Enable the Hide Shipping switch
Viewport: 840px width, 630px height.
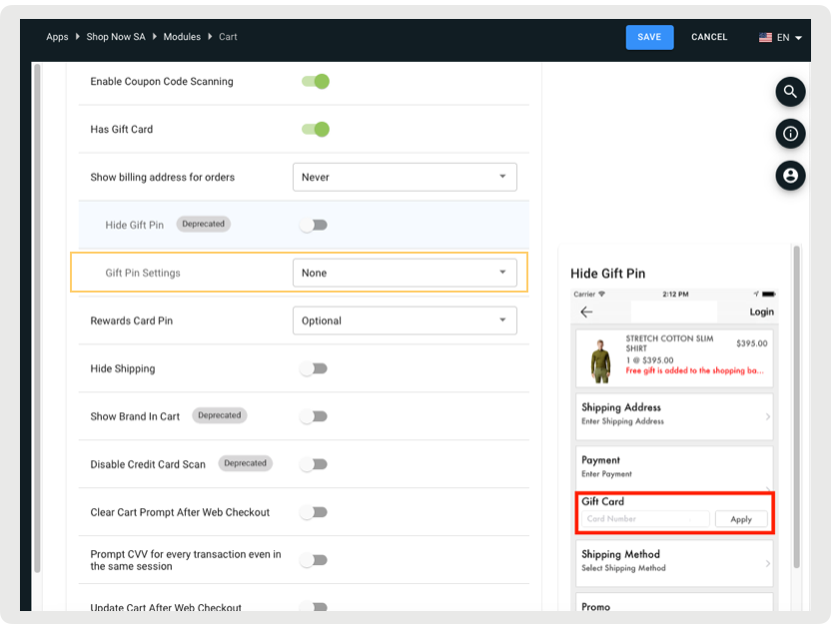[314, 368]
